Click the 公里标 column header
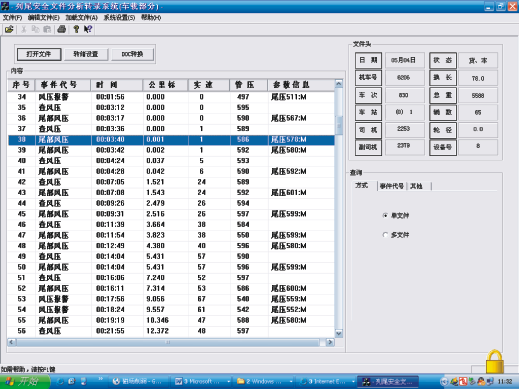Image resolution: width=519 pixels, height=389 pixels. 166,85
